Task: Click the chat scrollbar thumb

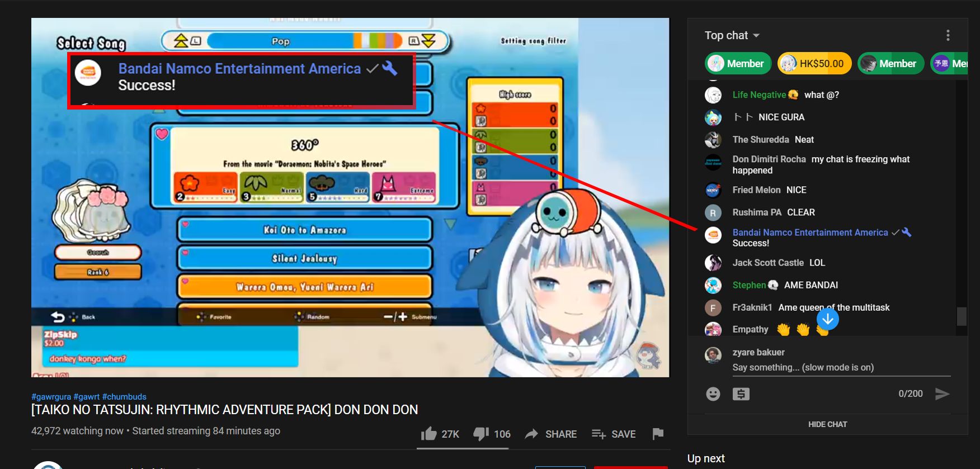Action: coord(962,316)
